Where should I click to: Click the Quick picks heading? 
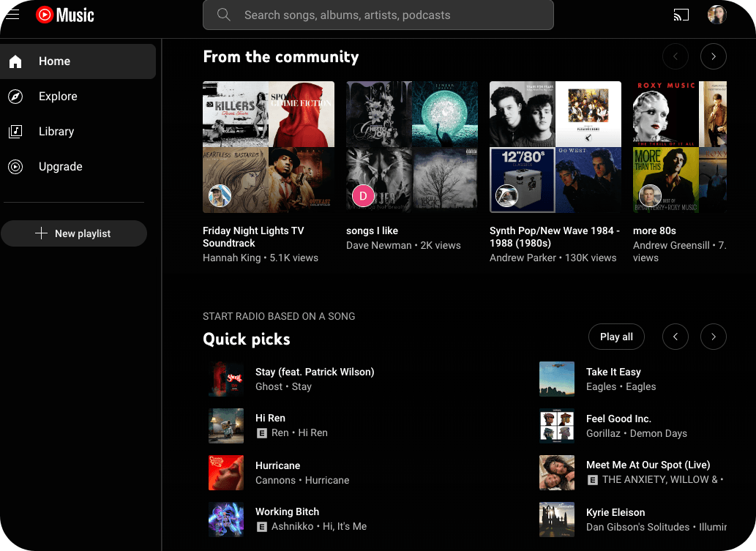[x=247, y=340]
